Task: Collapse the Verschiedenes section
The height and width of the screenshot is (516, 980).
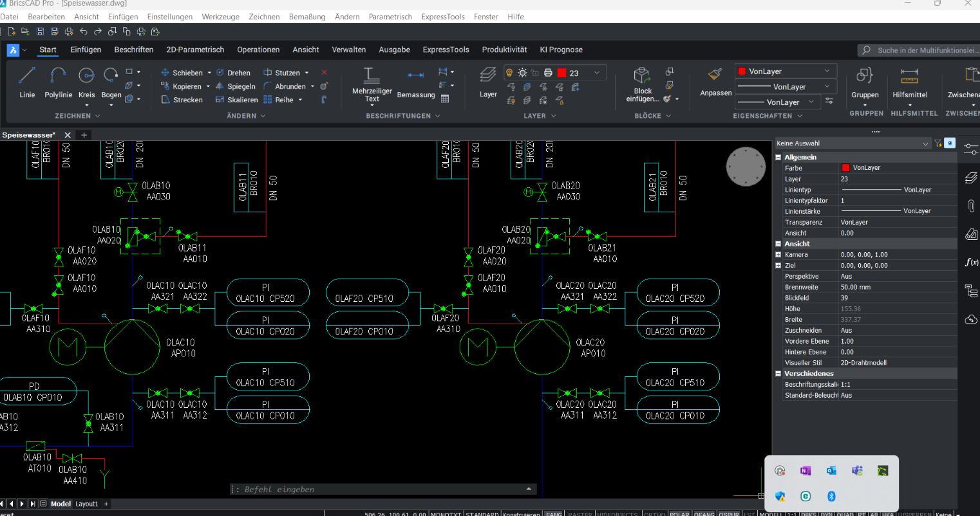Action: tap(778, 373)
